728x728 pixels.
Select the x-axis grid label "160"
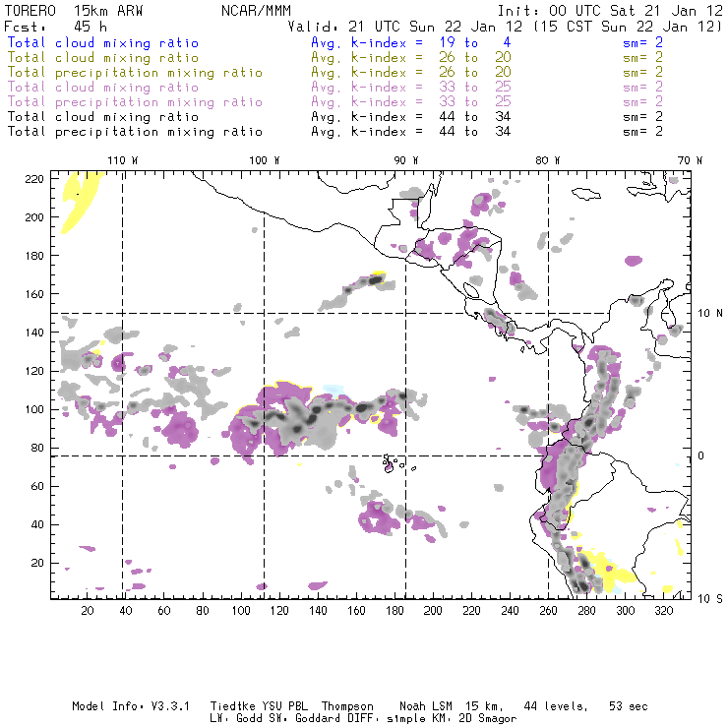(356, 611)
